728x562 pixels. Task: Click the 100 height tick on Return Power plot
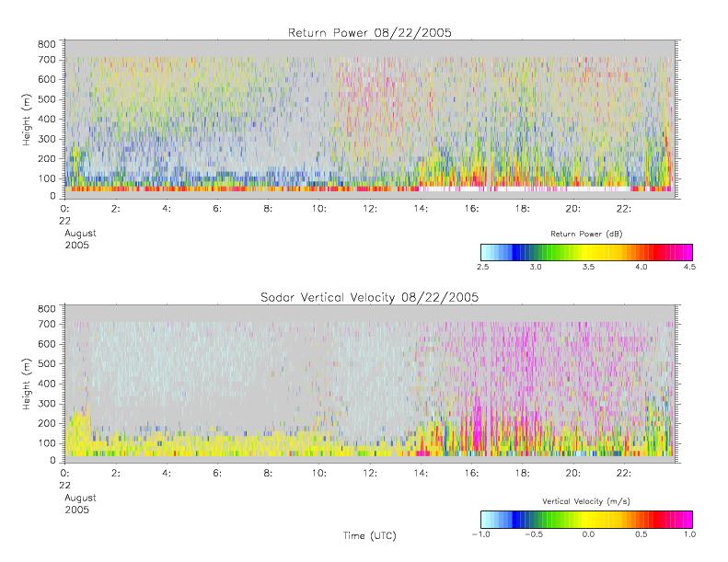[46, 178]
